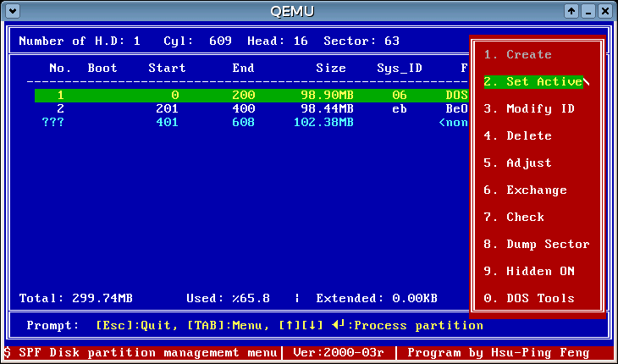
Task: Minimize the QEMU window
Action: pos(588,11)
